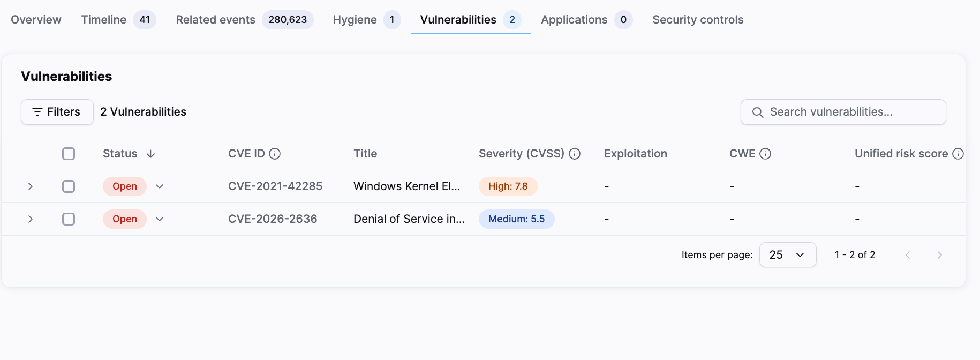
Task: Click the Exploitation column header
Action: click(x=636, y=154)
